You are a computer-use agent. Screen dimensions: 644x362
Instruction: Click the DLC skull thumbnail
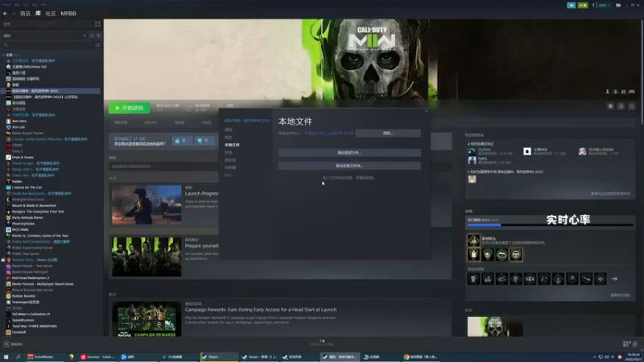click(495, 327)
